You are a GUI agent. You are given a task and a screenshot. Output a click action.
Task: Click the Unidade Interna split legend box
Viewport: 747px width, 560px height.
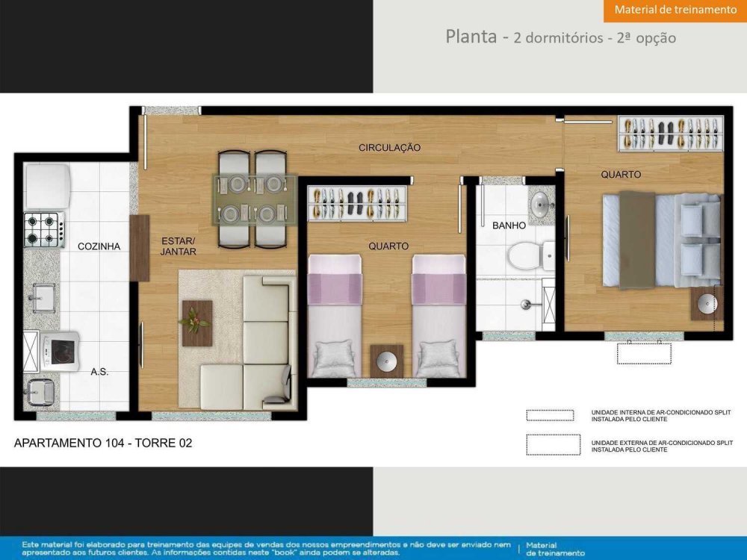pos(550,415)
